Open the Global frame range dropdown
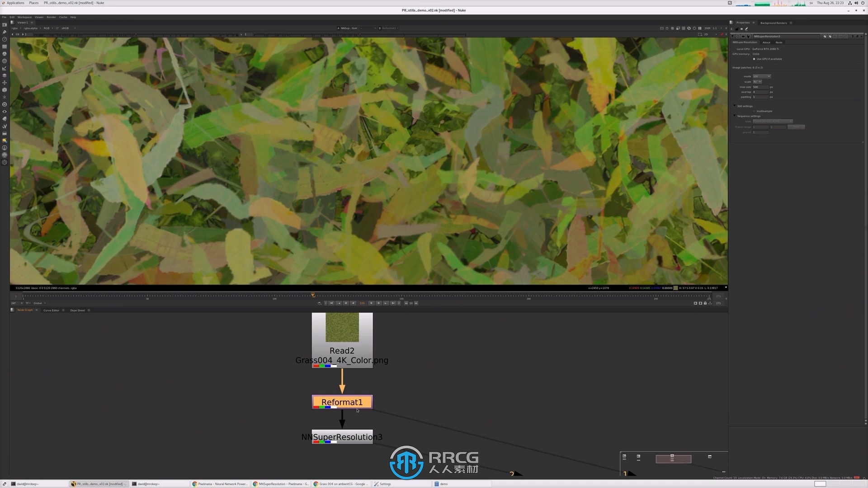The height and width of the screenshot is (488, 868). (39, 303)
